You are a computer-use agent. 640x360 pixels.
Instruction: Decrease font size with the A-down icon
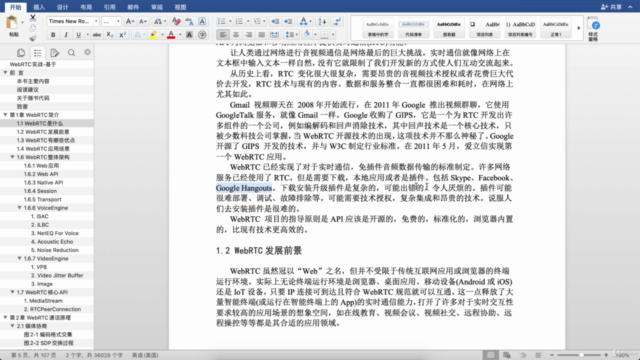point(143,21)
